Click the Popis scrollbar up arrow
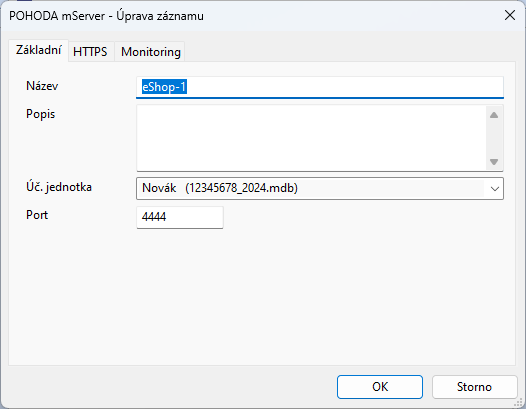526x409 pixels. coord(494,115)
